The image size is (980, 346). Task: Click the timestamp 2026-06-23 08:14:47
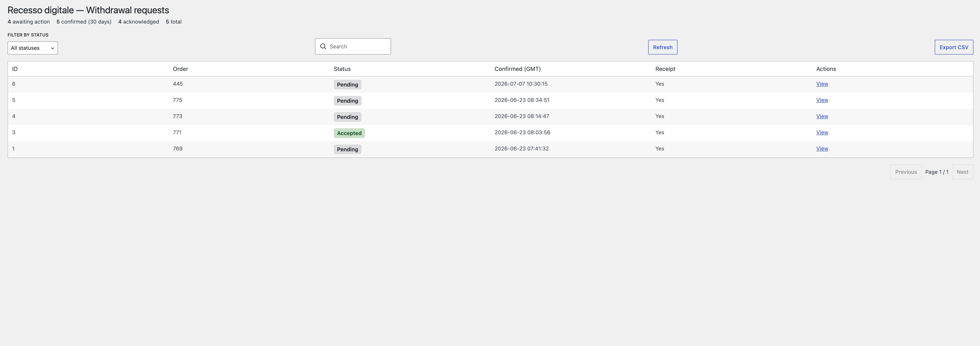coord(522,116)
